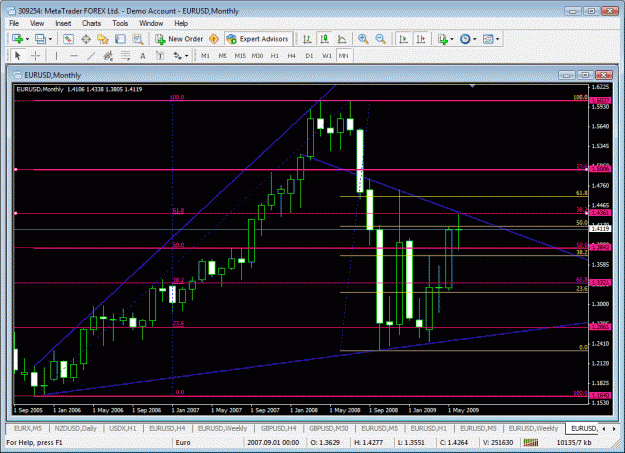Viewport: 625px width, 453px height.
Task: Pick the Vertical Line drawing tool
Action: (56, 56)
